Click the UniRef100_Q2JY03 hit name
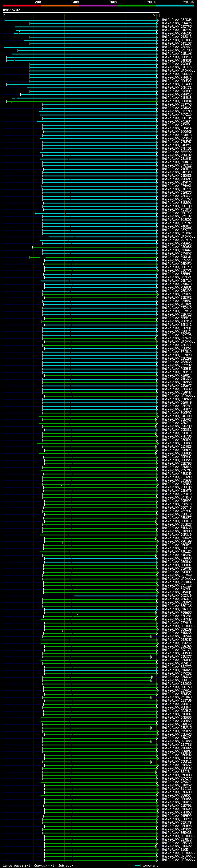This screenshot has height=868, width=197. [177, 104]
